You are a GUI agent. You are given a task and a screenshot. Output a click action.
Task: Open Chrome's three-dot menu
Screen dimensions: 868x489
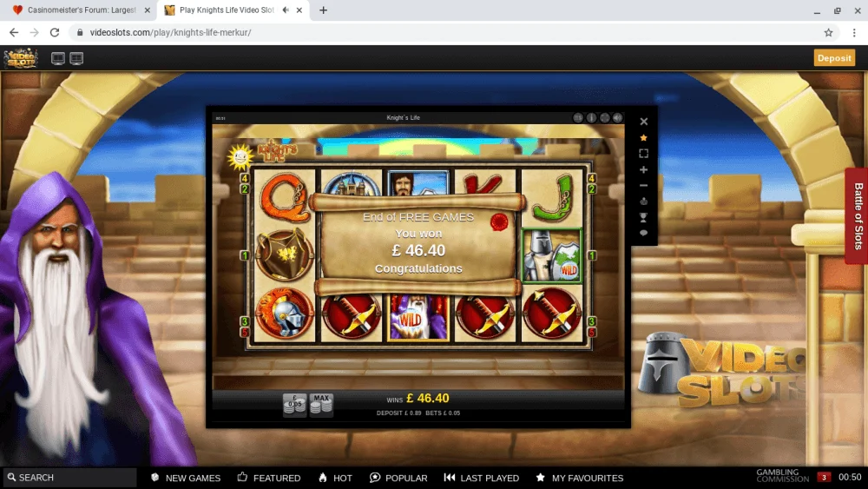(x=854, y=33)
